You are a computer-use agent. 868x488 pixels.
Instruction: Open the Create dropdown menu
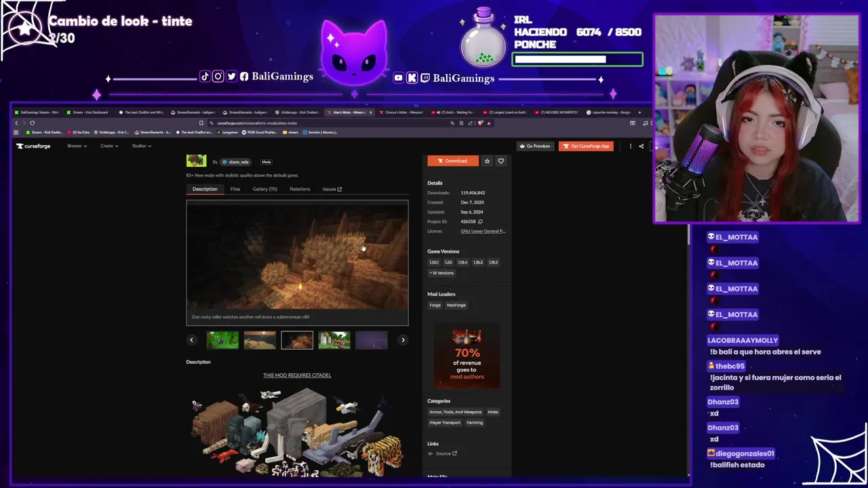pyautogui.click(x=109, y=146)
